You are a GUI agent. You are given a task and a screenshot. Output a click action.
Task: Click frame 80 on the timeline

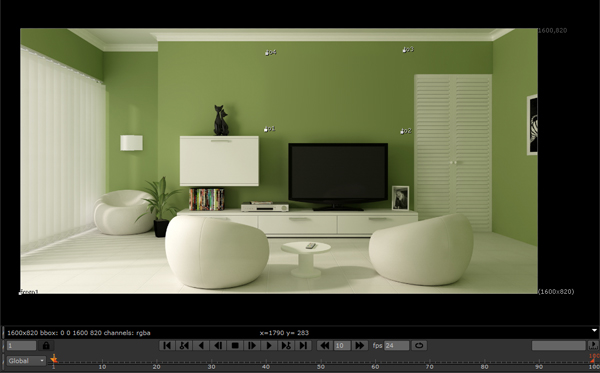484,366
